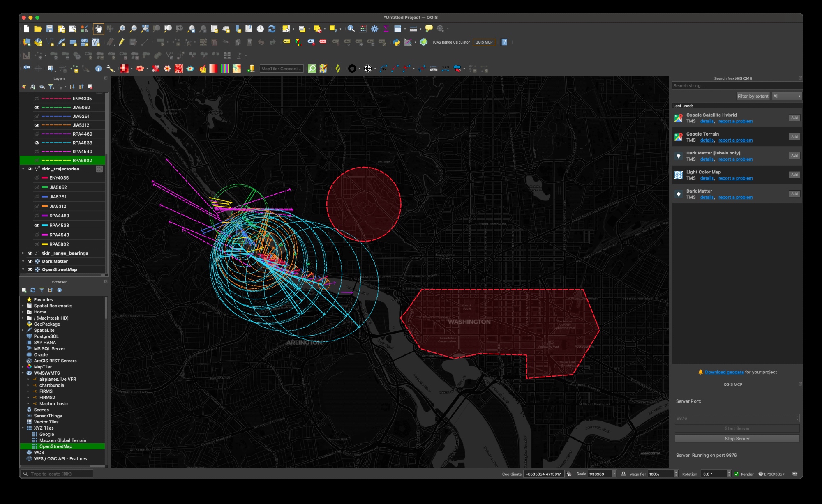Toggle visibility of Dark Matter layer

30,261
